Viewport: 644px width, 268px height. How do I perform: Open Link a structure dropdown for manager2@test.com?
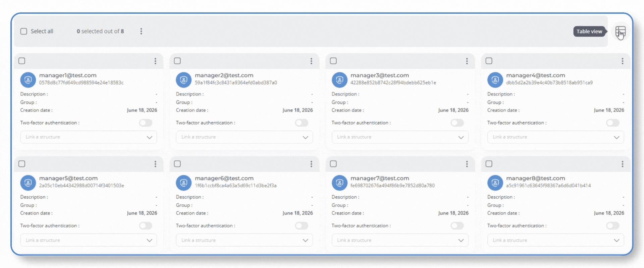tap(245, 137)
